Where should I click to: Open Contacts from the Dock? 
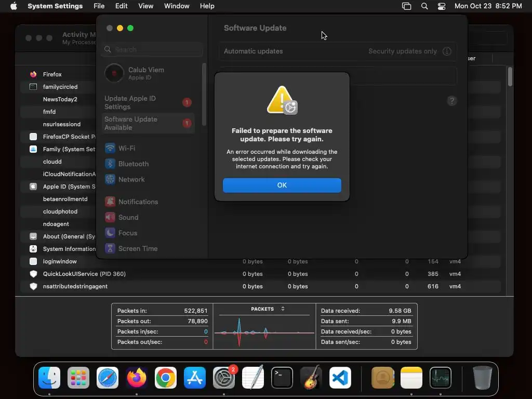(x=383, y=378)
